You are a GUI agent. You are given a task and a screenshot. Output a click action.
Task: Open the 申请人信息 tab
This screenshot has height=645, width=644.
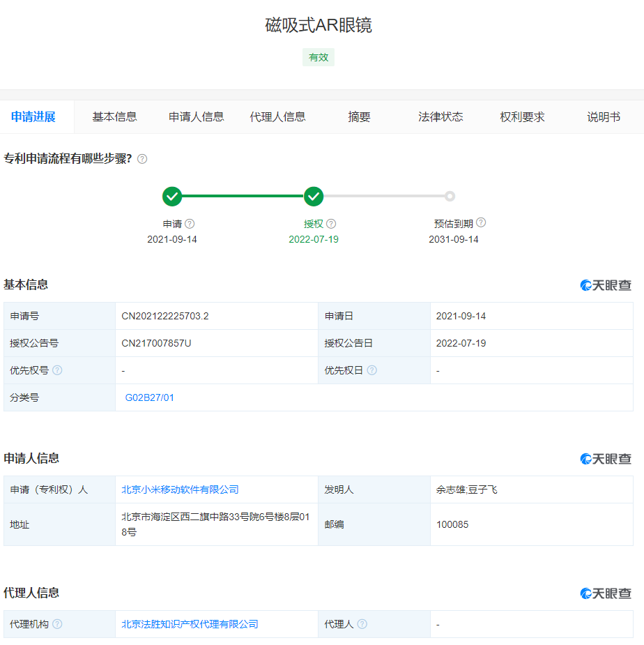[196, 117]
